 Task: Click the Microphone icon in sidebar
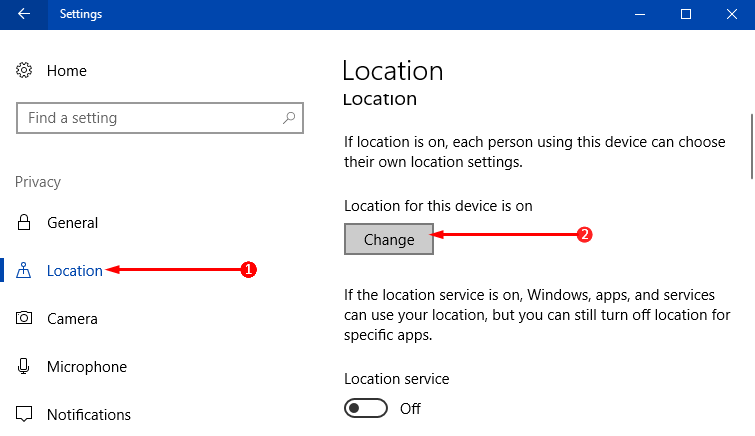coord(24,366)
